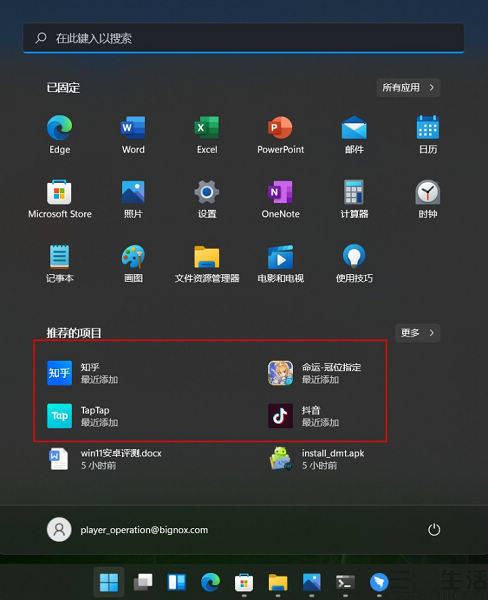Open the 设置 settings gear

point(207,199)
